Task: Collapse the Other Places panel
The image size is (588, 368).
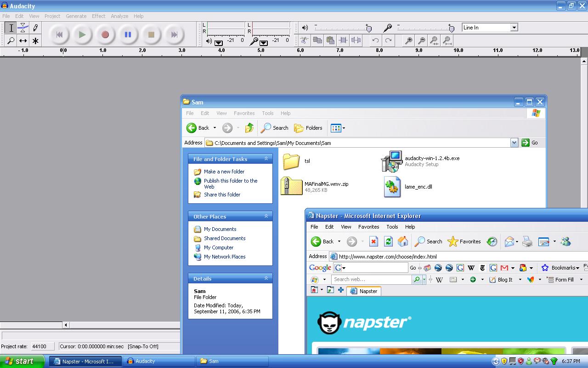Action: click(x=266, y=216)
